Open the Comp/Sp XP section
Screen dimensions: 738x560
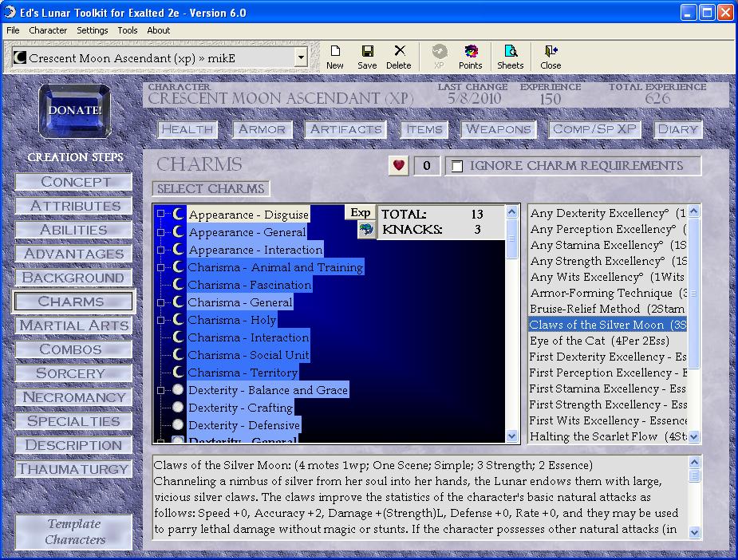[x=595, y=129]
